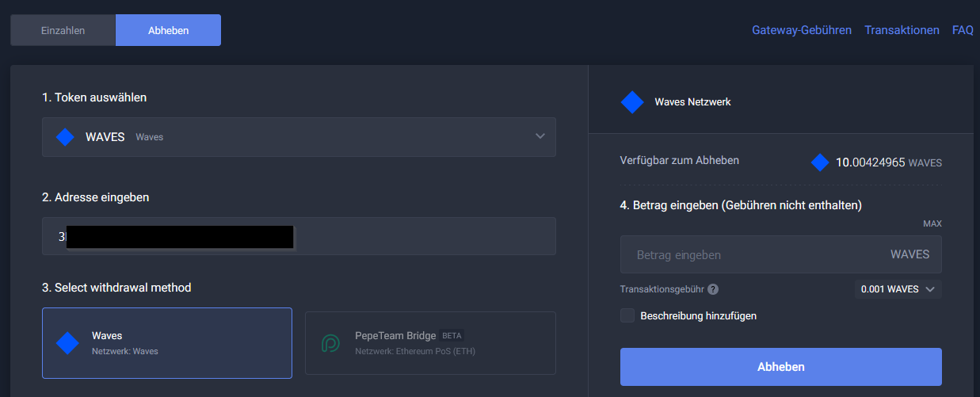This screenshot has height=397, width=980.
Task: Click the diamond icon beside the available balance
Action: pyautogui.click(x=820, y=162)
